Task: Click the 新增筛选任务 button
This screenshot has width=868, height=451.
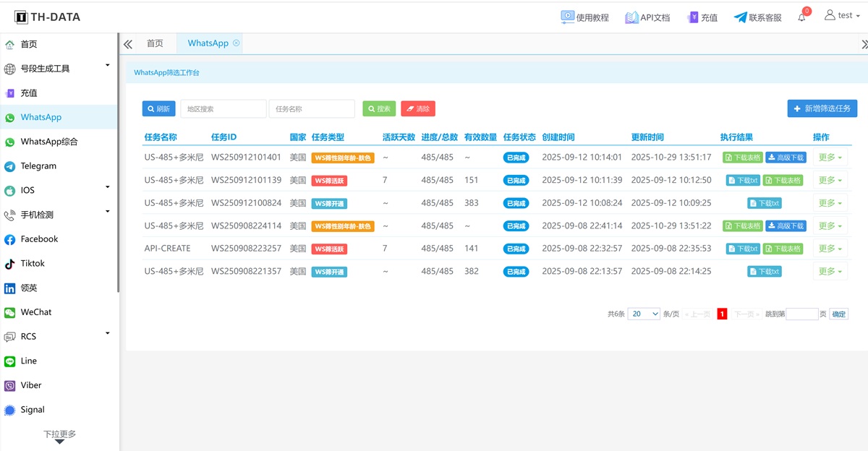Action: pyautogui.click(x=822, y=108)
